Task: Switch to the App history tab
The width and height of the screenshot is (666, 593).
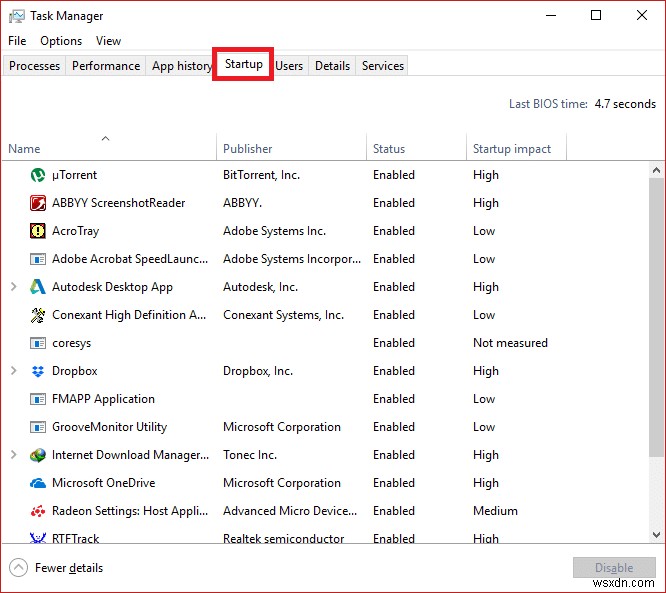Action: pyautogui.click(x=181, y=66)
